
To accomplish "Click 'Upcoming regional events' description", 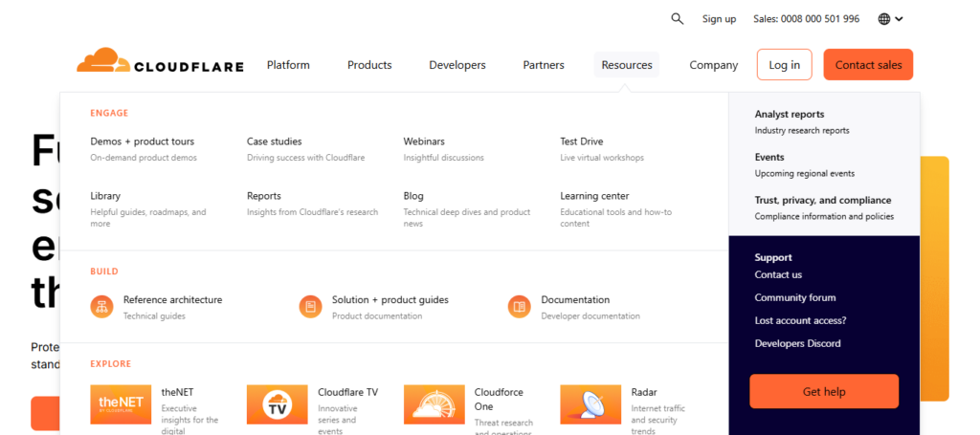I will point(804,173).
